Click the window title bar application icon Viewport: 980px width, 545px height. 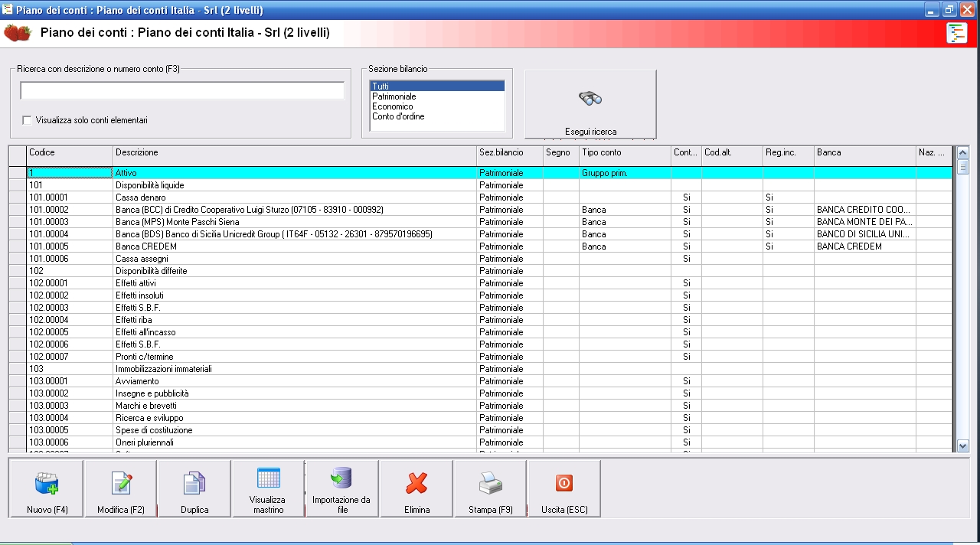coord(8,10)
